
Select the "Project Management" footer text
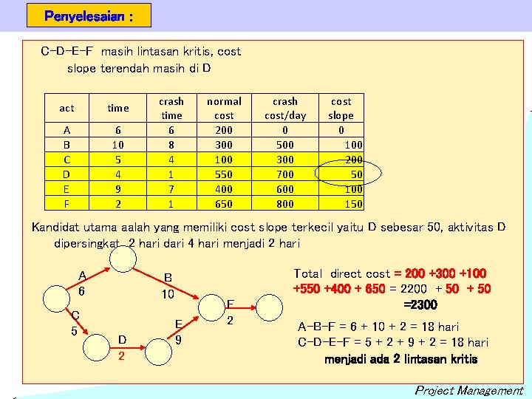tap(469, 391)
